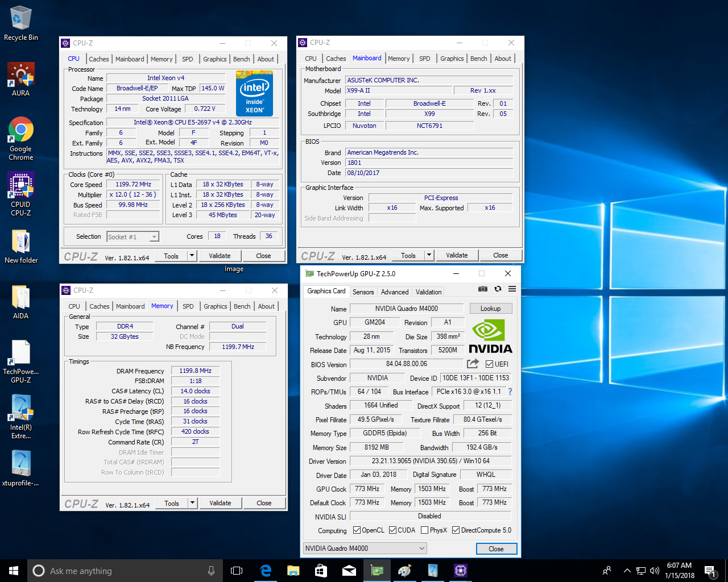Open the Action Center notification icon

710,571
